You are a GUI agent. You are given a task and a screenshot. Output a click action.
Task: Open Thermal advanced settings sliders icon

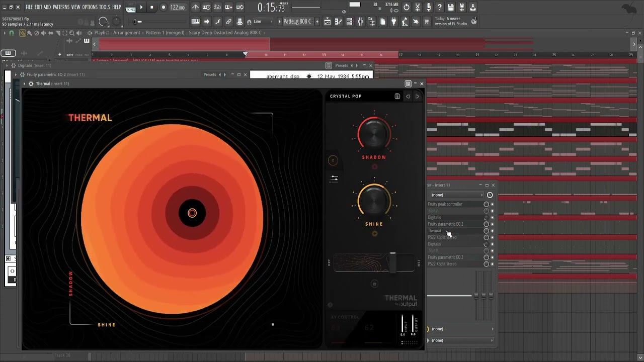[x=334, y=178]
